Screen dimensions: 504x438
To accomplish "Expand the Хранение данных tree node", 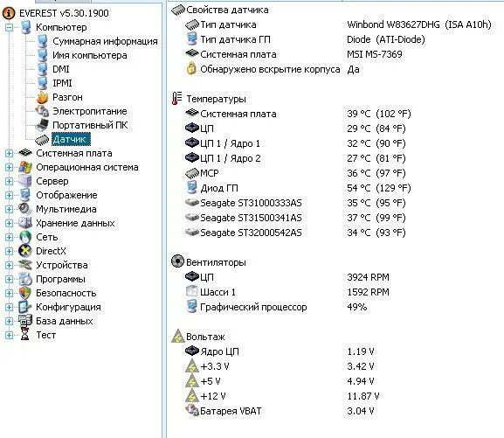I will [x=9, y=223].
